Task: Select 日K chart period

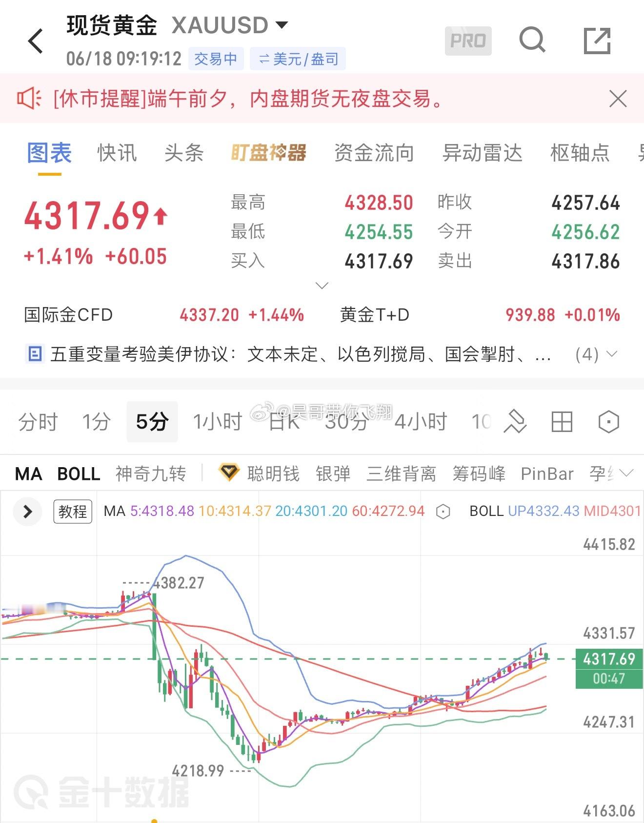Action: [284, 422]
